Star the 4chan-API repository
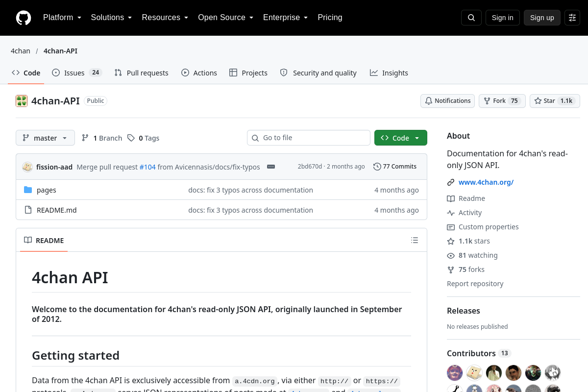The image size is (588, 392). click(x=555, y=101)
